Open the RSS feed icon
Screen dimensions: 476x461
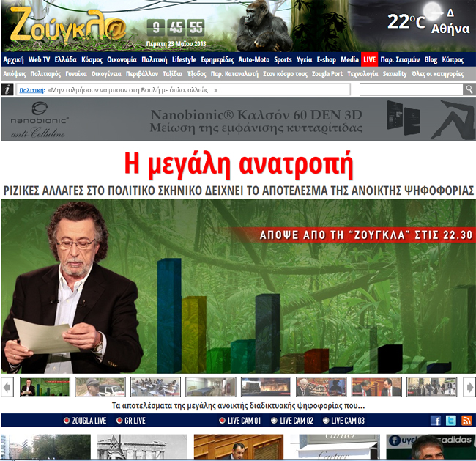(x=466, y=421)
